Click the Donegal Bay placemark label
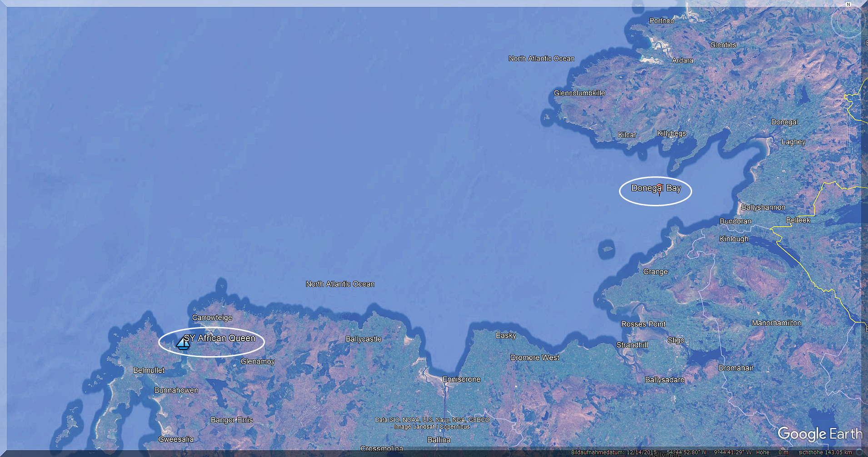Screen dimensions: 868x457 coord(656,188)
